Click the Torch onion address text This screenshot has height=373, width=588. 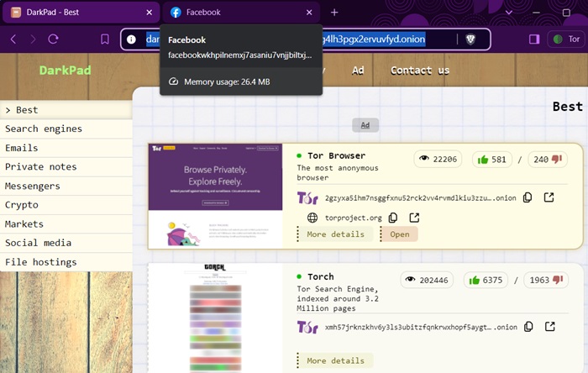coord(421,328)
